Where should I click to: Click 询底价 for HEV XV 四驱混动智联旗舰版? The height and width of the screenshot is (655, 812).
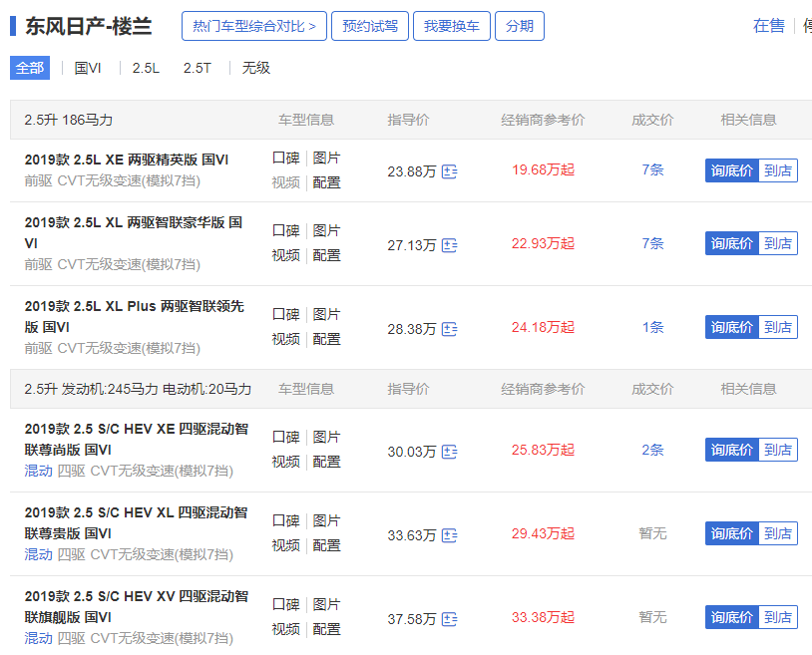pos(732,617)
